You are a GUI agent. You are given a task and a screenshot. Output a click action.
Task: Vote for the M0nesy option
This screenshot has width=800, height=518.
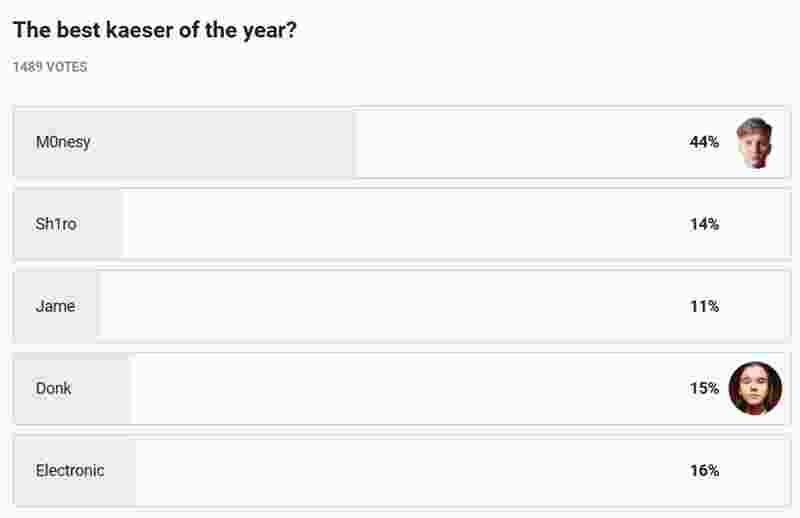coord(63,142)
